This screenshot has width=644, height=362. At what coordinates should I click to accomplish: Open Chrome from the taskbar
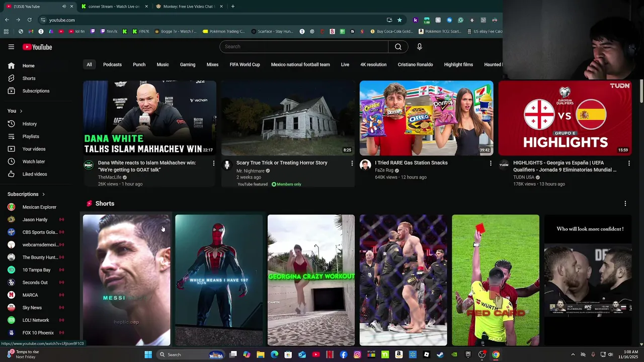tap(496, 354)
